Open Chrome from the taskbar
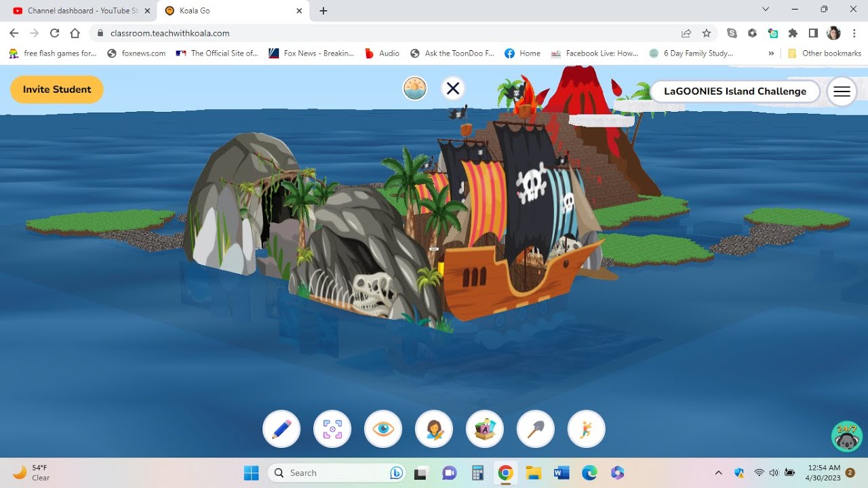 click(x=505, y=472)
